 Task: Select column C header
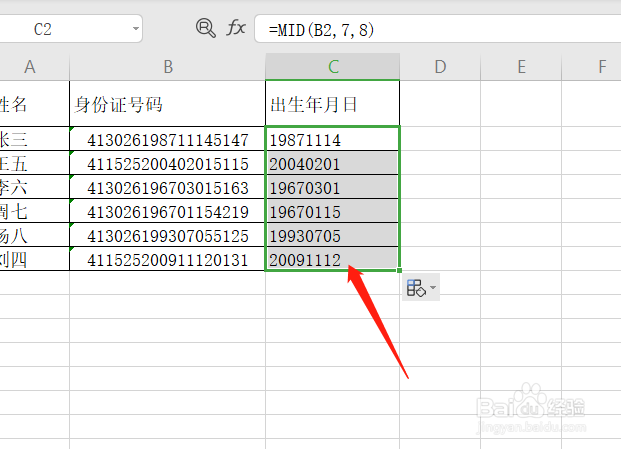pos(333,67)
